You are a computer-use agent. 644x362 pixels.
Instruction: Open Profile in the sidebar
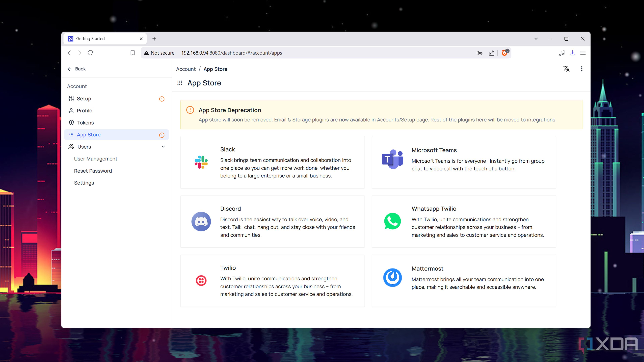[x=117, y=111]
